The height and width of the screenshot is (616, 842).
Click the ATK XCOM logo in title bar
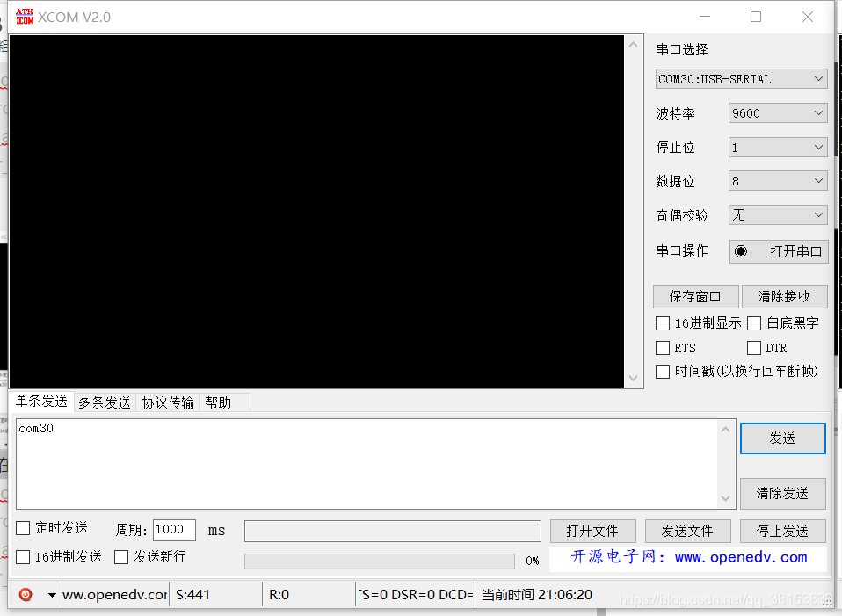click(25, 17)
